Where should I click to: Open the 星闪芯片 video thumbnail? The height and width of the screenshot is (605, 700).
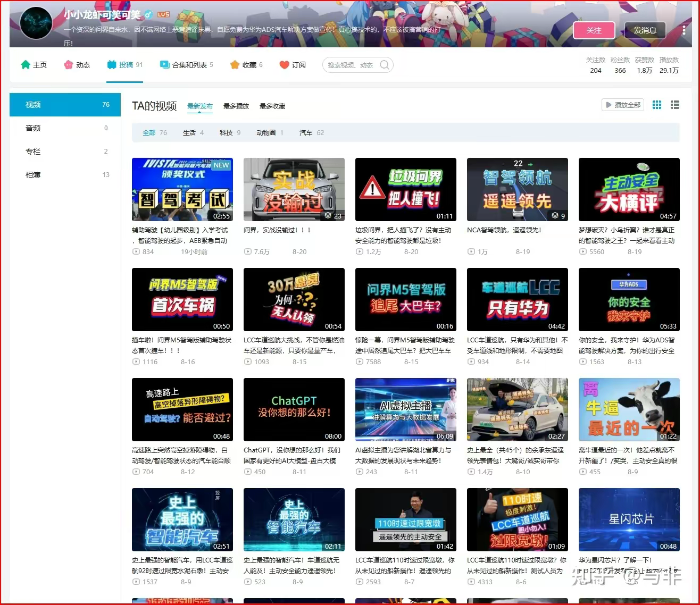629,519
